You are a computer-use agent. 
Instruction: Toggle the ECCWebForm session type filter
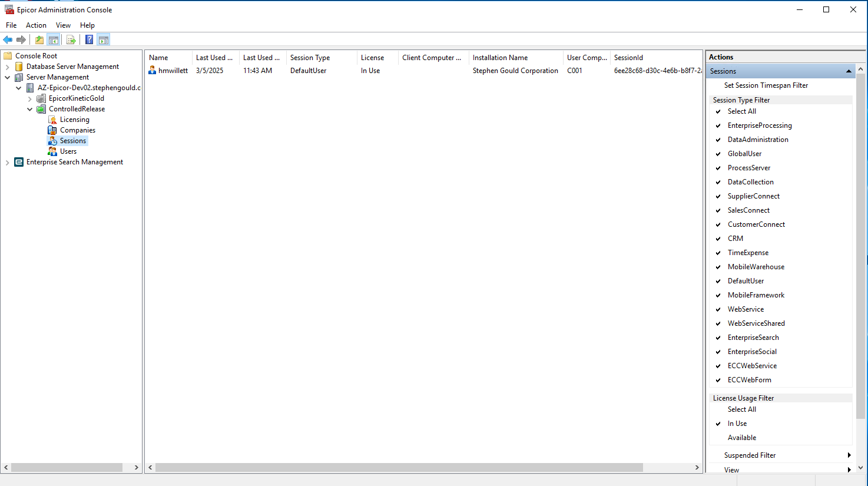click(749, 380)
